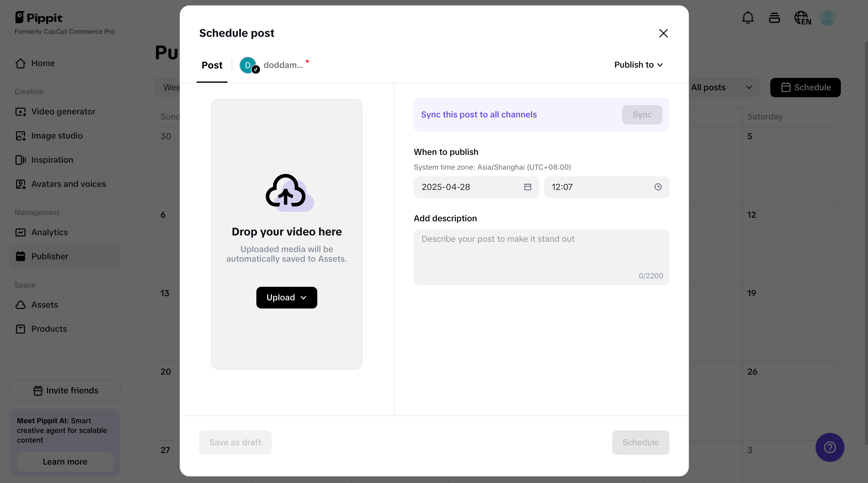Open the notifications bell
The width and height of the screenshot is (868, 483).
748,18
